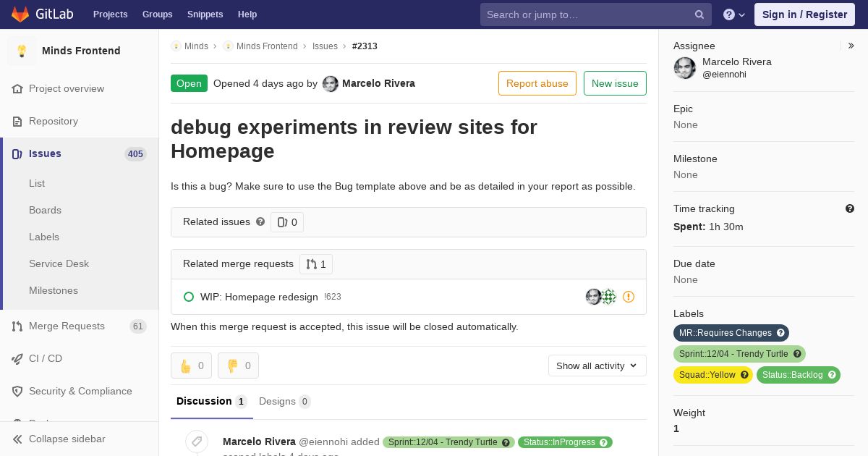
Task: Click the New issue button
Action: (x=615, y=83)
